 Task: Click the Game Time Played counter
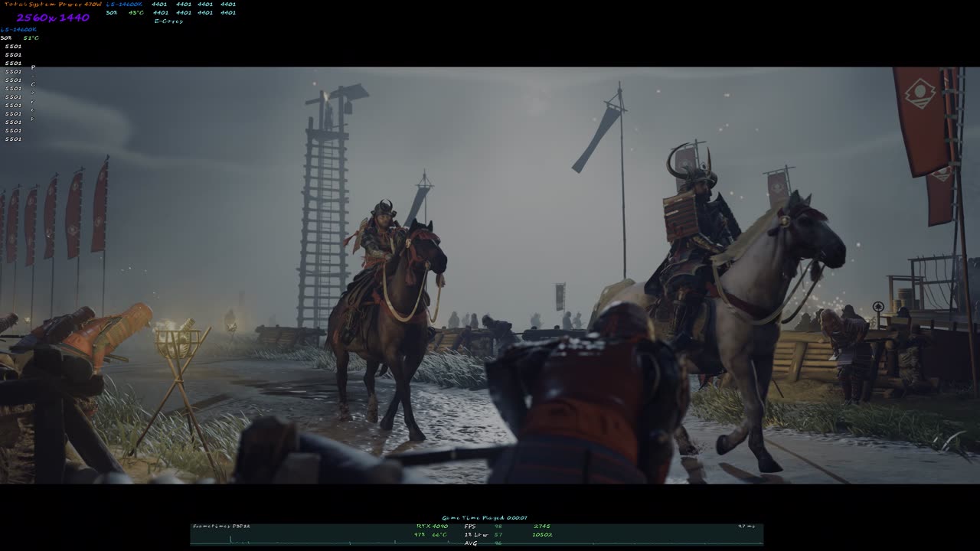click(x=485, y=518)
